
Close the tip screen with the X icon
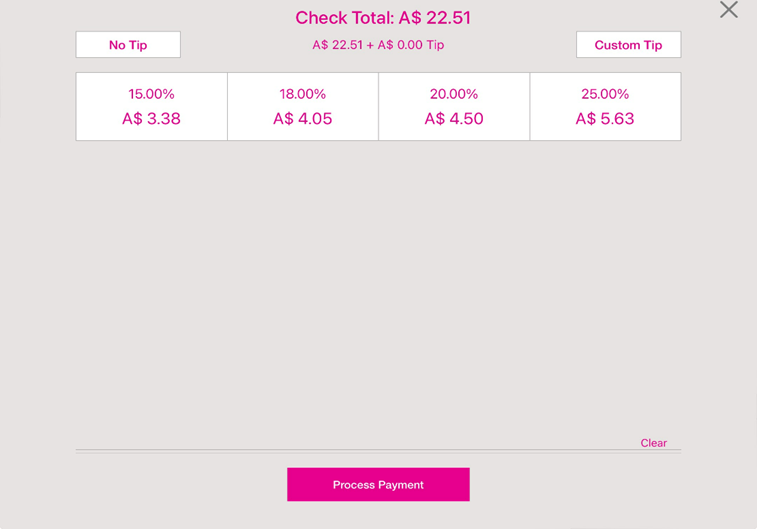[728, 10]
